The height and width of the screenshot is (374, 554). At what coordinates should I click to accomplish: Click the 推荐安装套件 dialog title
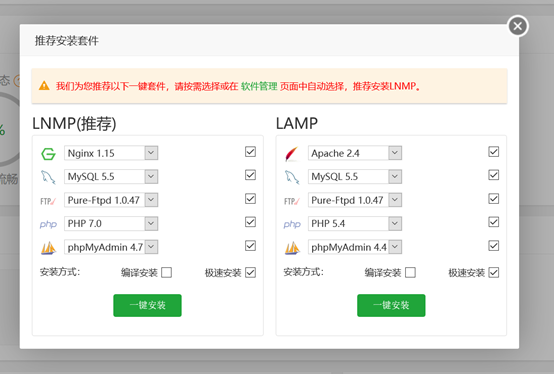[x=67, y=41]
